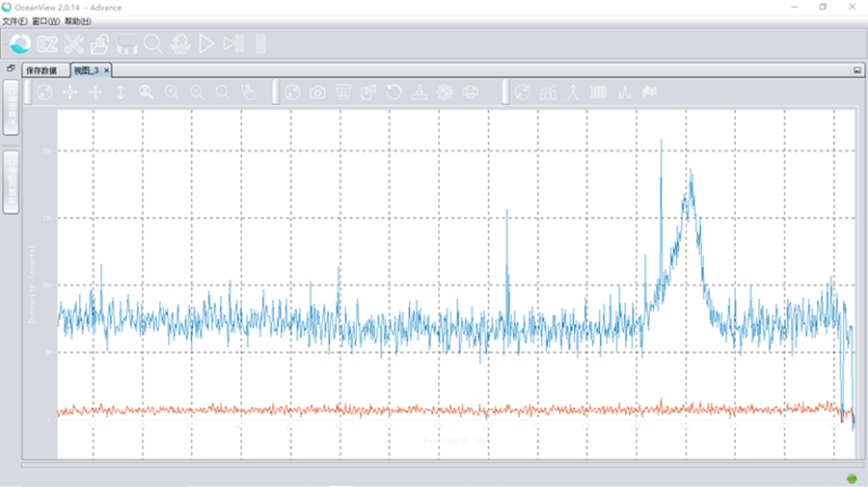Viewport: 868px width, 487px height.
Task: Close the 视图_3 tab
Action: point(107,70)
